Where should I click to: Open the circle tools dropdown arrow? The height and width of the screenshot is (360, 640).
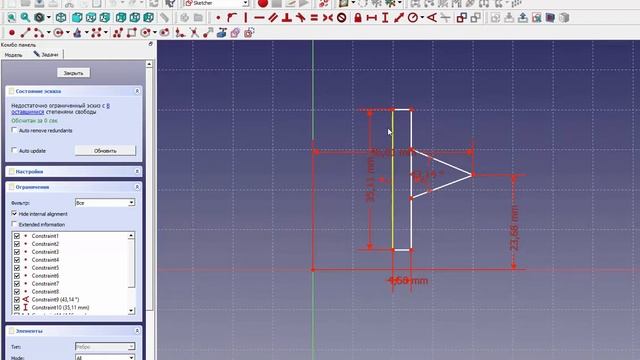pyautogui.click(x=68, y=33)
